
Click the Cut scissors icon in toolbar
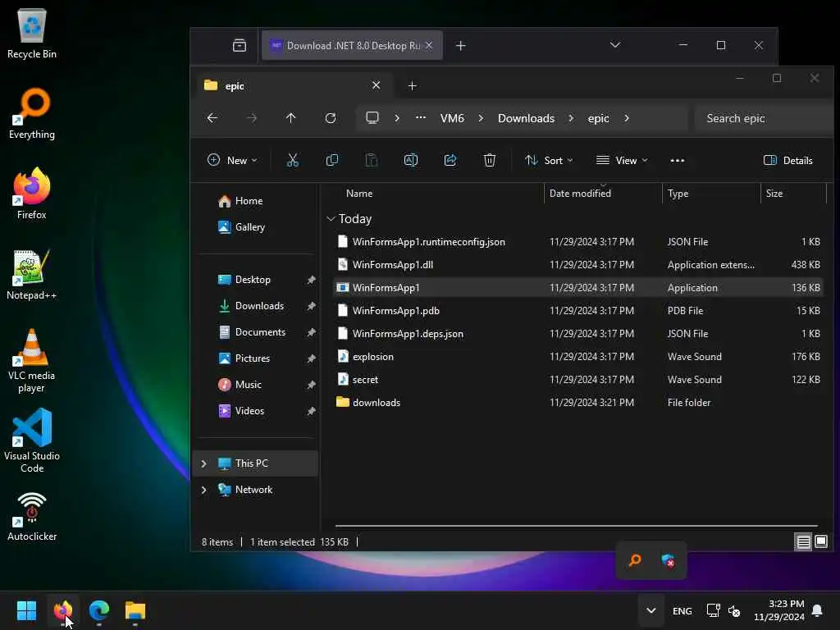pos(293,160)
